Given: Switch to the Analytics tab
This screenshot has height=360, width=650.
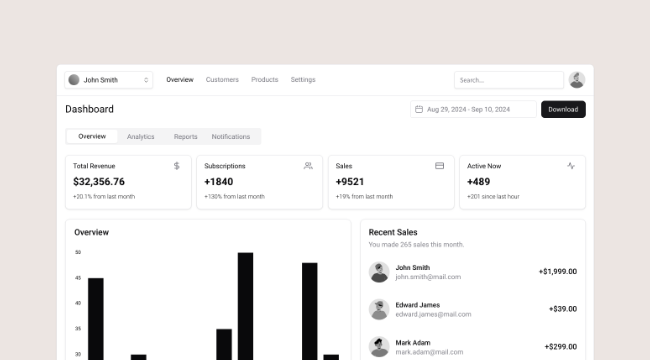Looking at the screenshot, I should [x=141, y=136].
